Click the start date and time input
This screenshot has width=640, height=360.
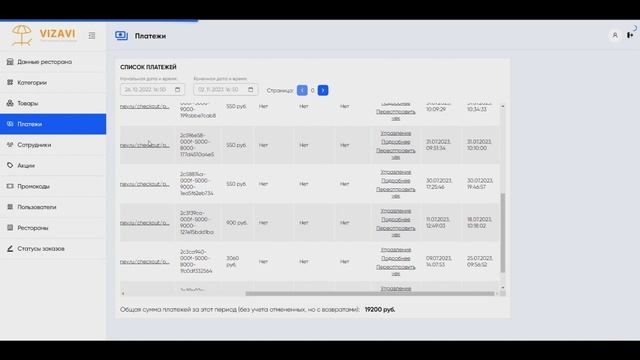click(152, 89)
